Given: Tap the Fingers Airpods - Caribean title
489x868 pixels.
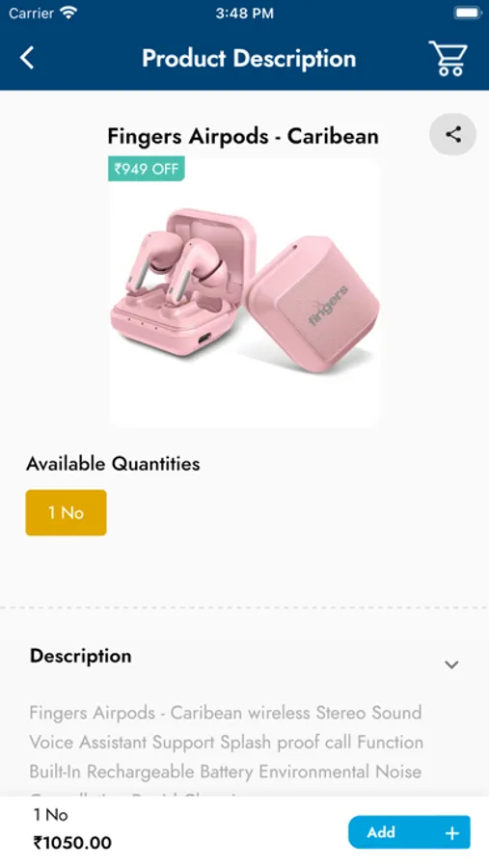Looking at the screenshot, I should coord(242,136).
